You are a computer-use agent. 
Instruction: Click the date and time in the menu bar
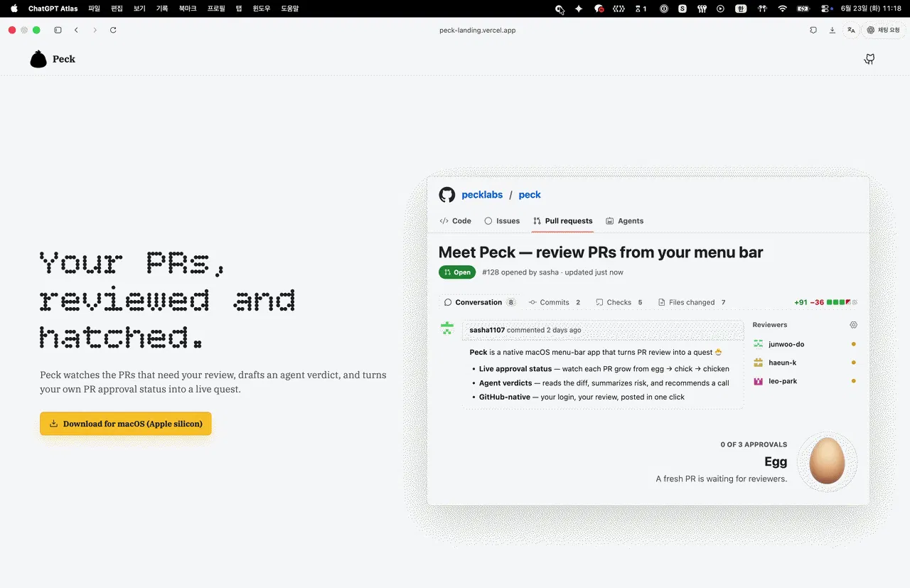pyautogui.click(x=871, y=9)
